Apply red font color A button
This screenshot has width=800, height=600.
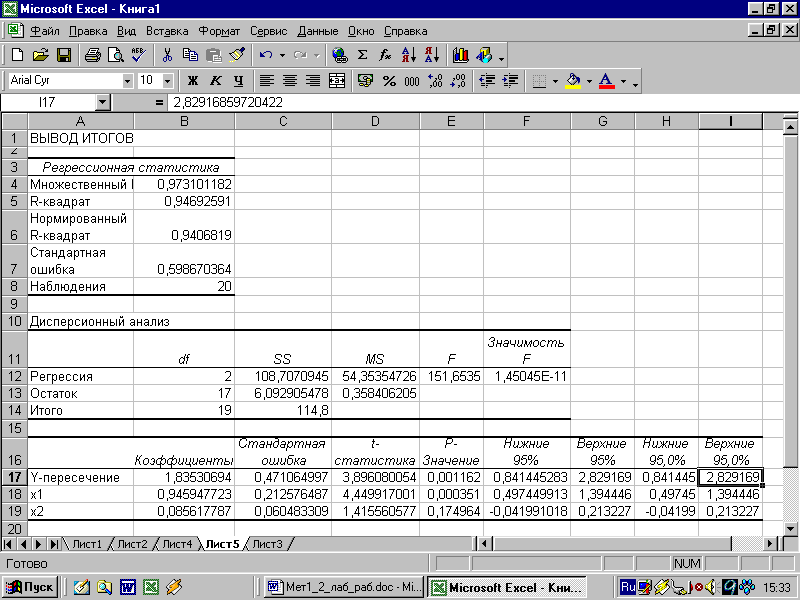pyautogui.click(x=607, y=81)
